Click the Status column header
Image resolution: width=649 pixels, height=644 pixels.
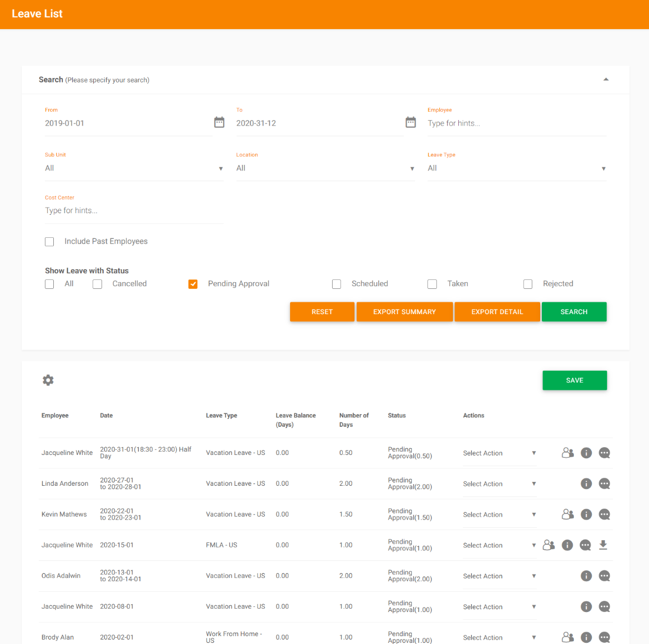click(397, 416)
